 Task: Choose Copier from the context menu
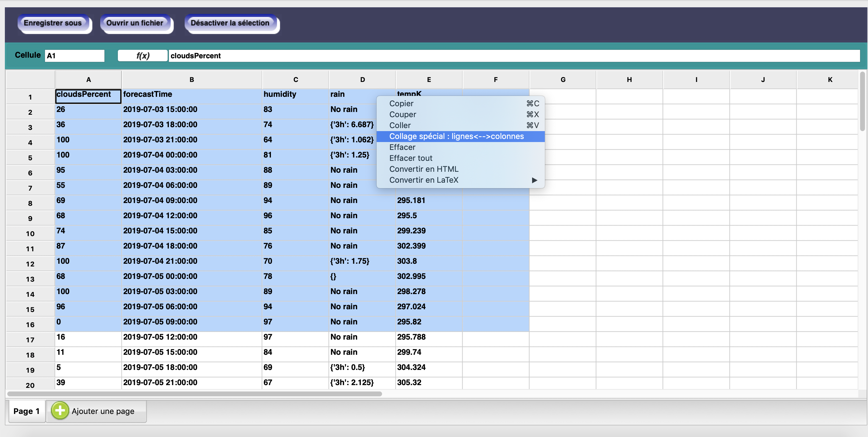pyautogui.click(x=460, y=104)
